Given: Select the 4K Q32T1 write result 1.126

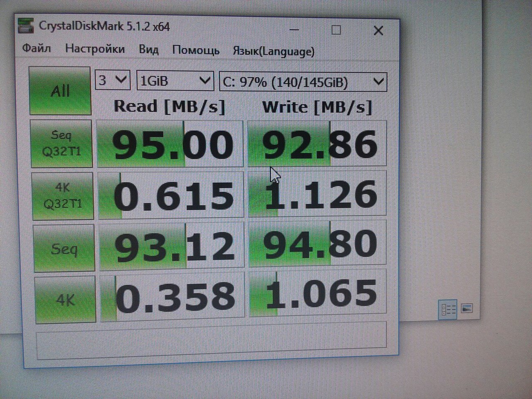Looking at the screenshot, I should 318,193.
